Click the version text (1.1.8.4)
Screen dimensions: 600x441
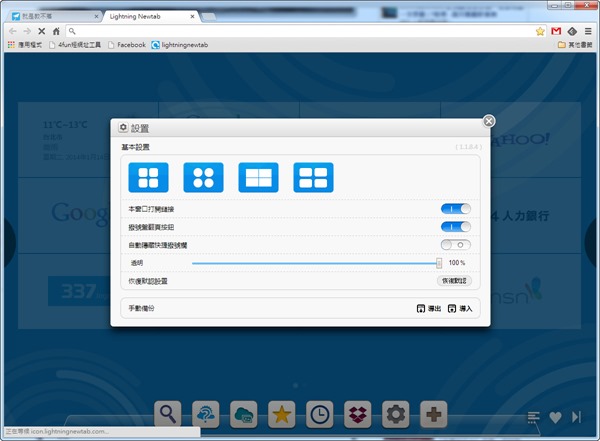click(468, 147)
